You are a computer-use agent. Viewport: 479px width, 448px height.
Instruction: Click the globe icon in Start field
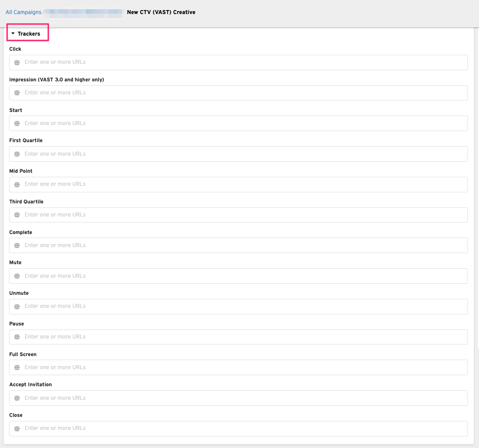[17, 124]
